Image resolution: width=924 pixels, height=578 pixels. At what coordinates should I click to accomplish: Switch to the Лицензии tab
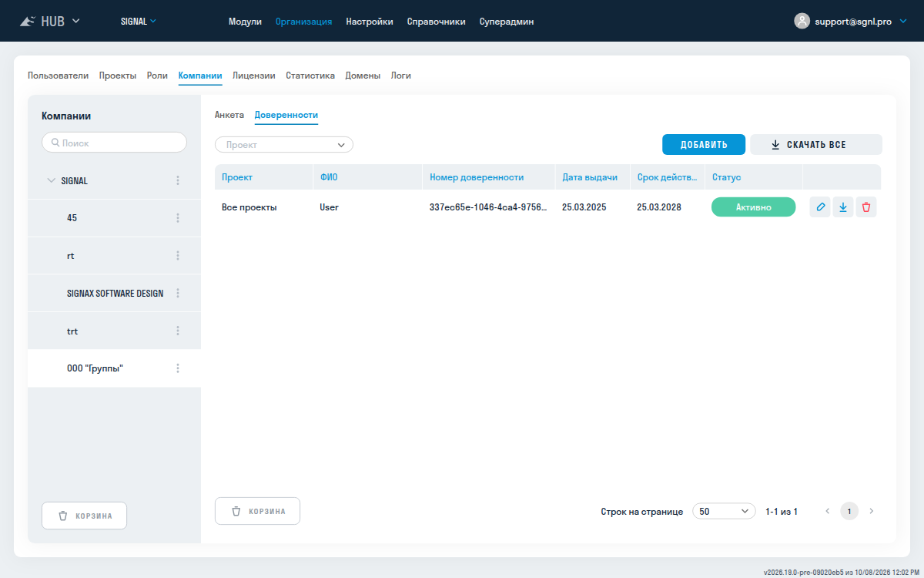[254, 76]
